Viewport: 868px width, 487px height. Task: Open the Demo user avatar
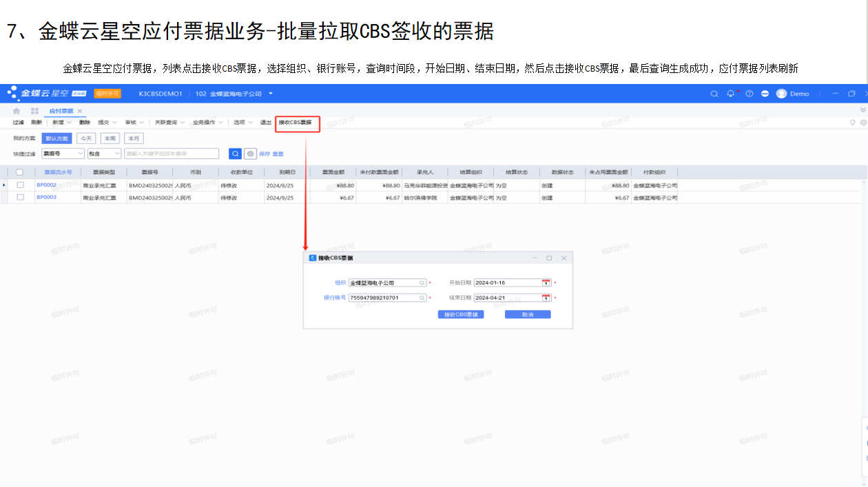point(781,94)
